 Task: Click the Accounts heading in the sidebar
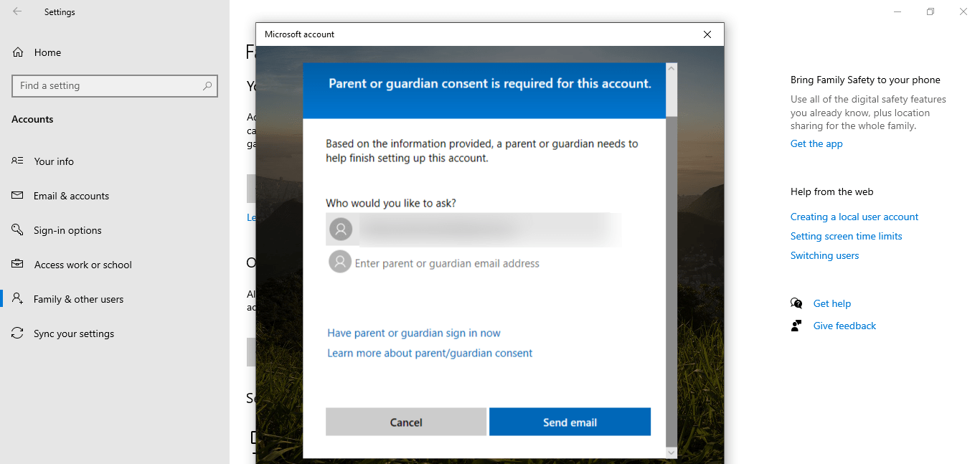coord(32,119)
